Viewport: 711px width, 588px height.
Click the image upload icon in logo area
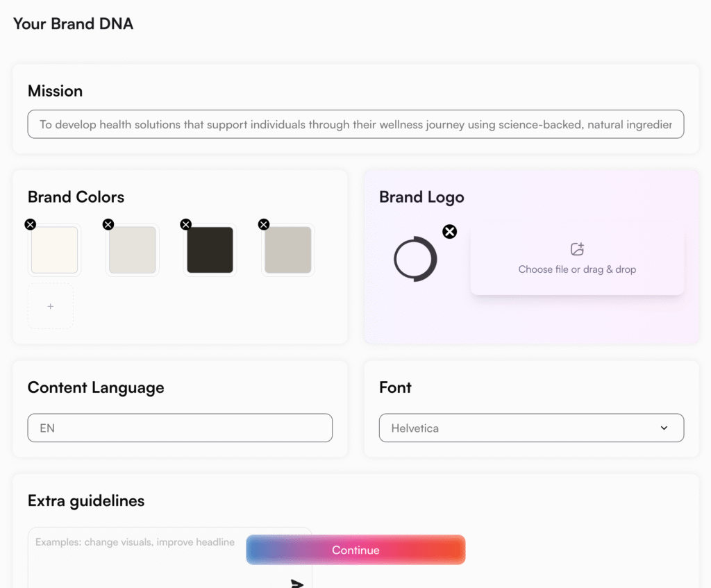click(576, 249)
